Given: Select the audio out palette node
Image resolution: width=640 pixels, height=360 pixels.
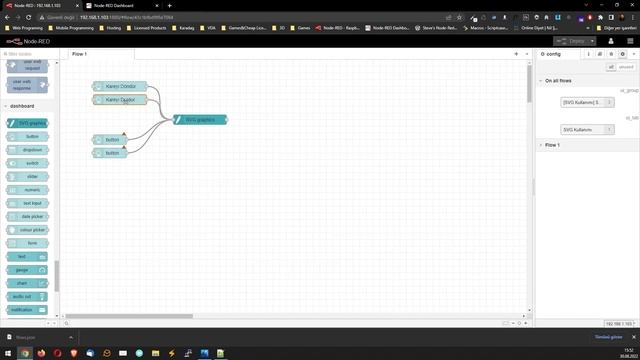Looking at the screenshot, I should [x=27, y=297].
